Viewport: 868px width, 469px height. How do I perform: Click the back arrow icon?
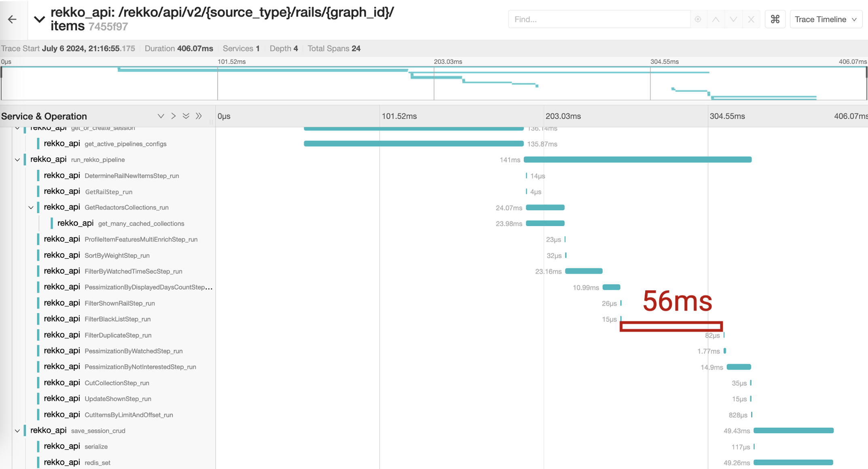[x=12, y=19]
